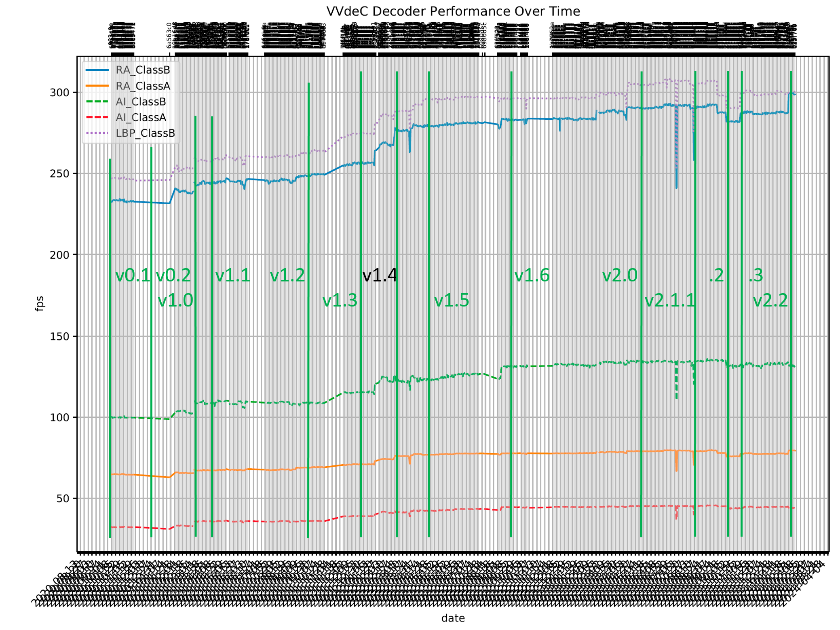840x630 pixels.
Task: Click the orange RA_ClassA legend line sample
Action: point(97,86)
